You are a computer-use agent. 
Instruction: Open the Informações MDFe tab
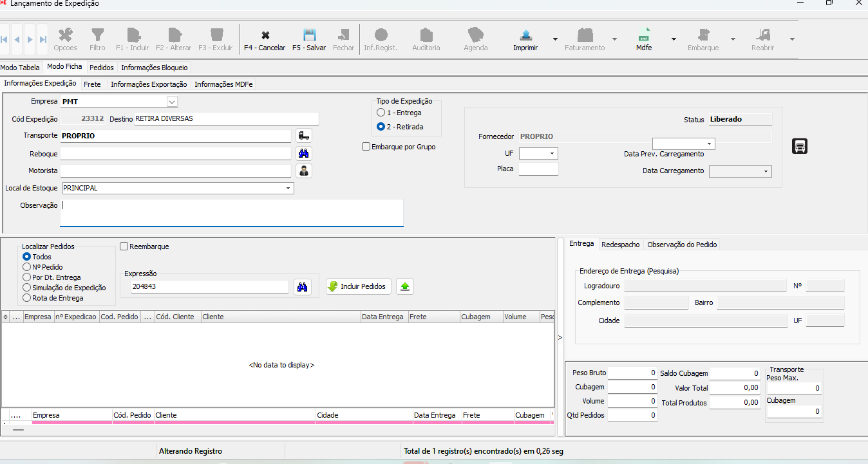point(223,84)
